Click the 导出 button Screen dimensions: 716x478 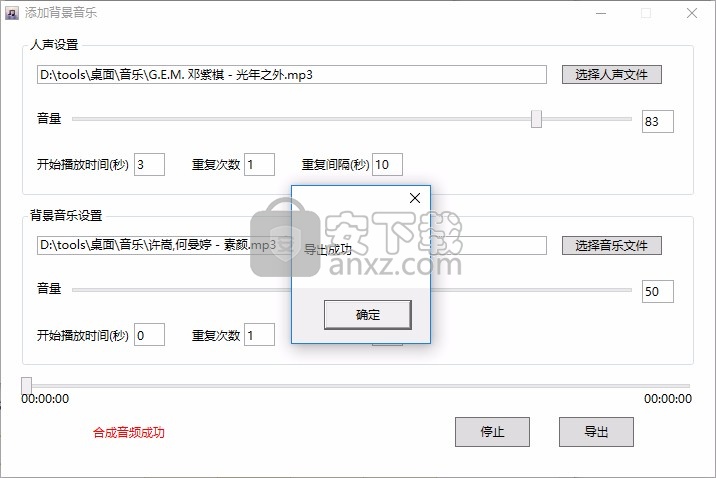(x=596, y=431)
